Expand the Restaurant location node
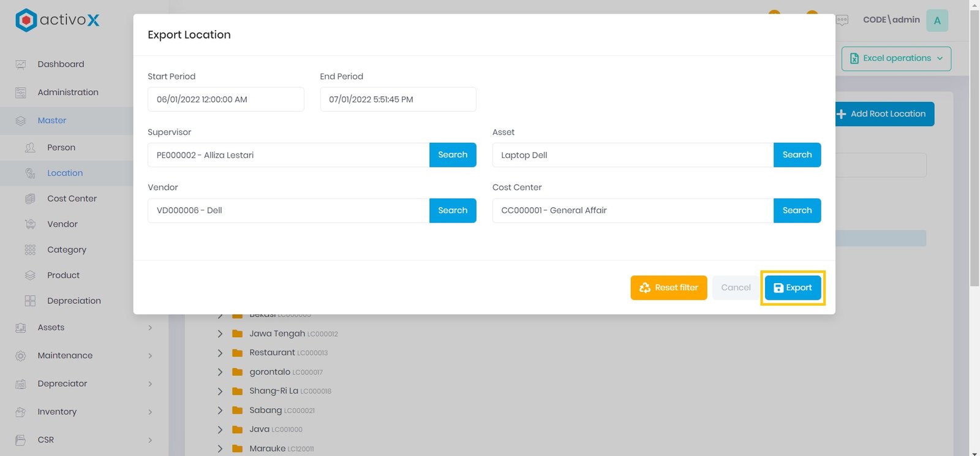Image resolution: width=980 pixels, height=456 pixels. (x=220, y=353)
